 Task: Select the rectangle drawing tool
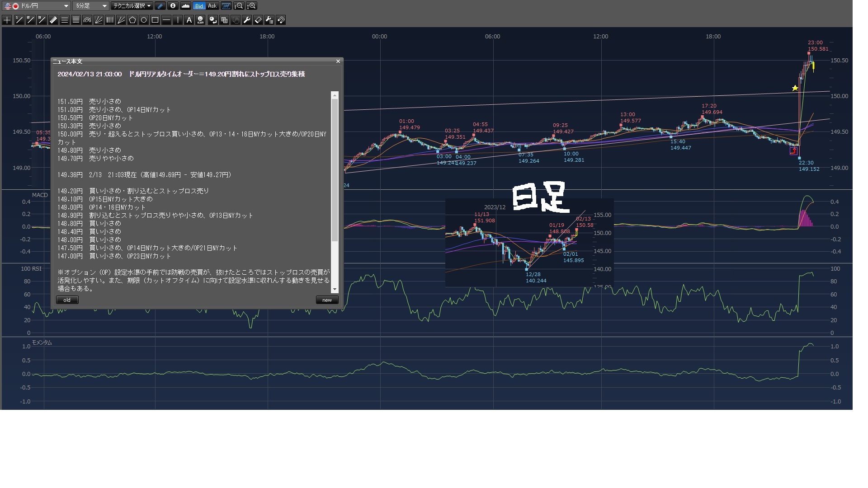tap(155, 20)
